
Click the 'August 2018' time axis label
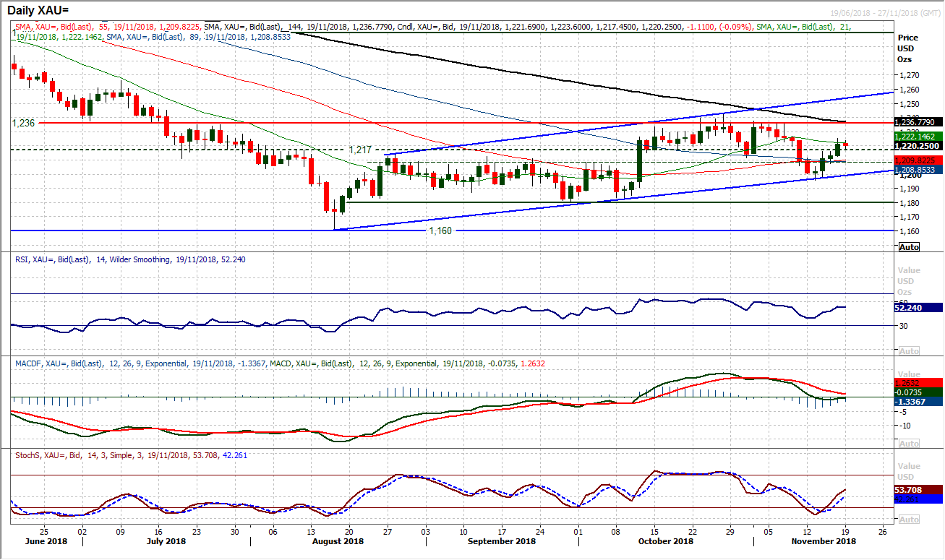click(x=338, y=540)
